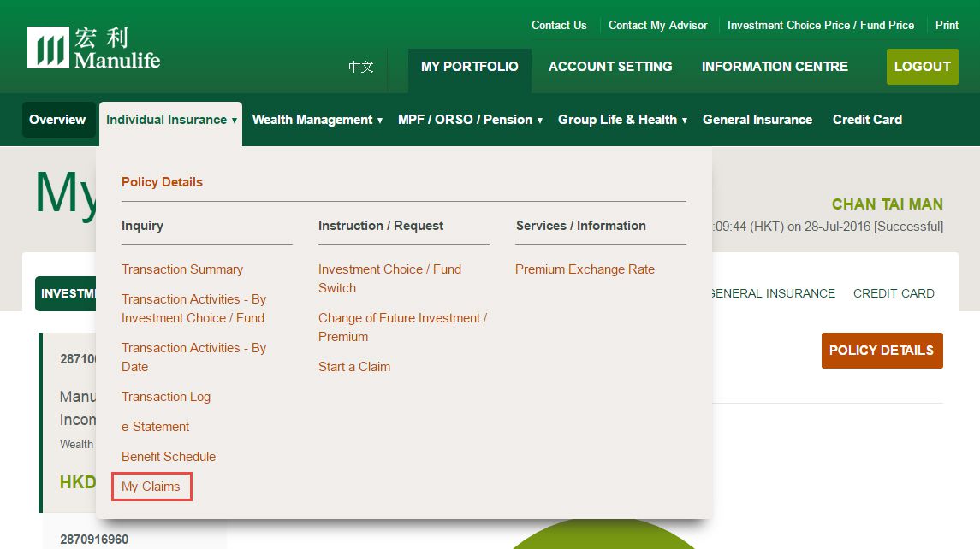Click the Print link

tap(947, 25)
